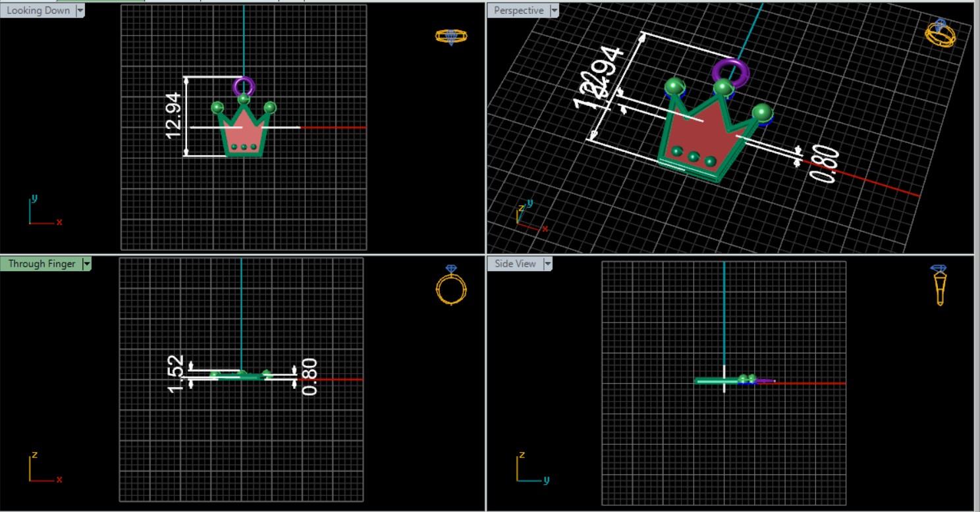
Task: Expand the Side View viewport dropdown arrow
Action: pyautogui.click(x=547, y=264)
